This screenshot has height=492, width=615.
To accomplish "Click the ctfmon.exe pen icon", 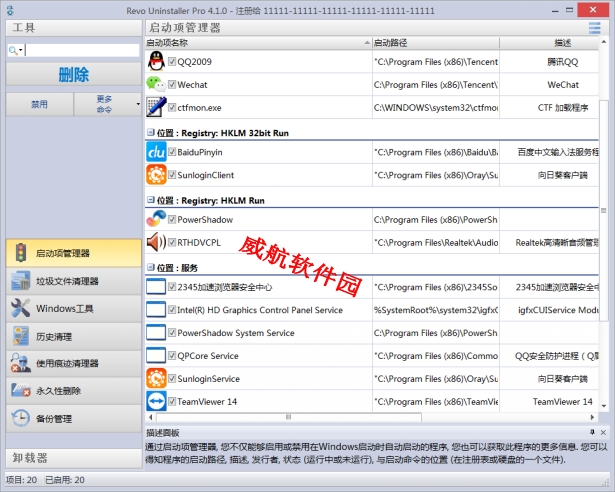I will point(156,107).
